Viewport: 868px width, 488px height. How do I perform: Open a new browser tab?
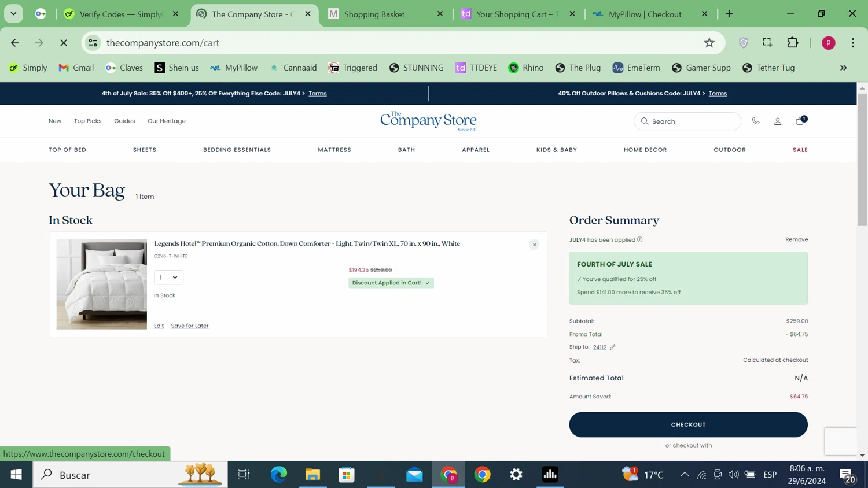tap(729, 14)
